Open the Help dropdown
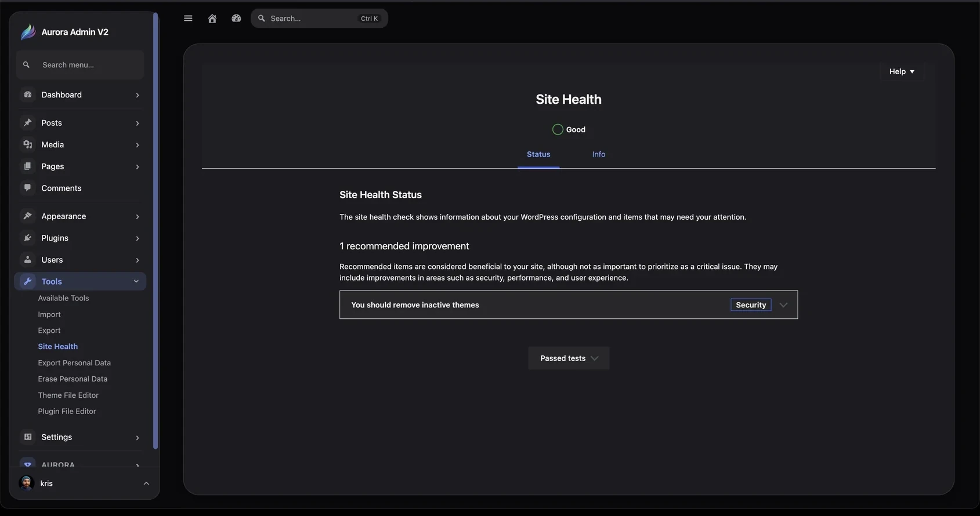Image resolution: width=980 pixels, height=516 pixels. pyautogui.click(x=902, y=71)
